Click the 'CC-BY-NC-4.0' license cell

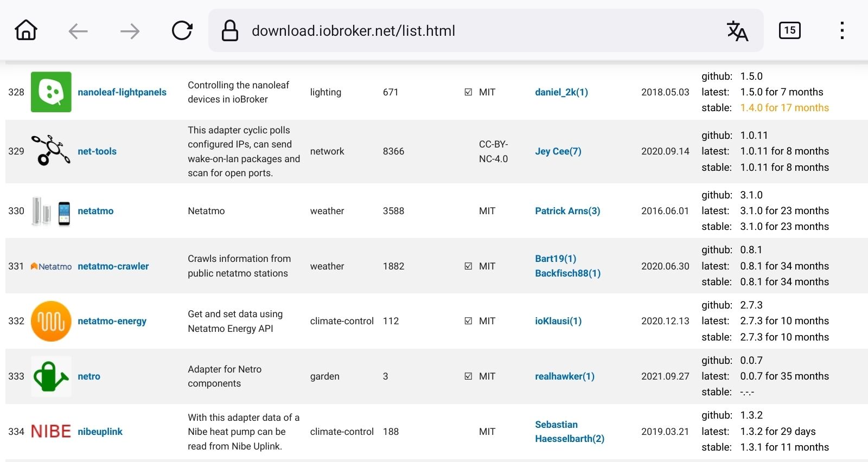click(494, 151)
